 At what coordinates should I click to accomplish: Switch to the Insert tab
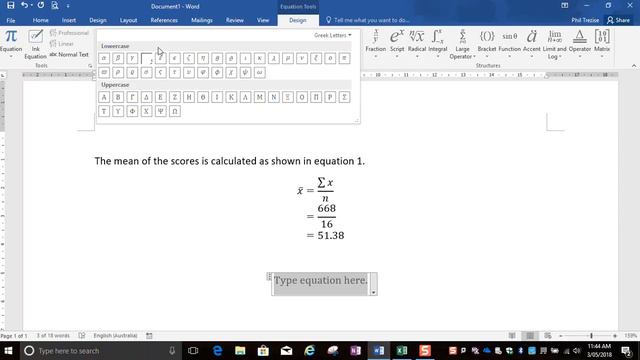tap(69, 20)
